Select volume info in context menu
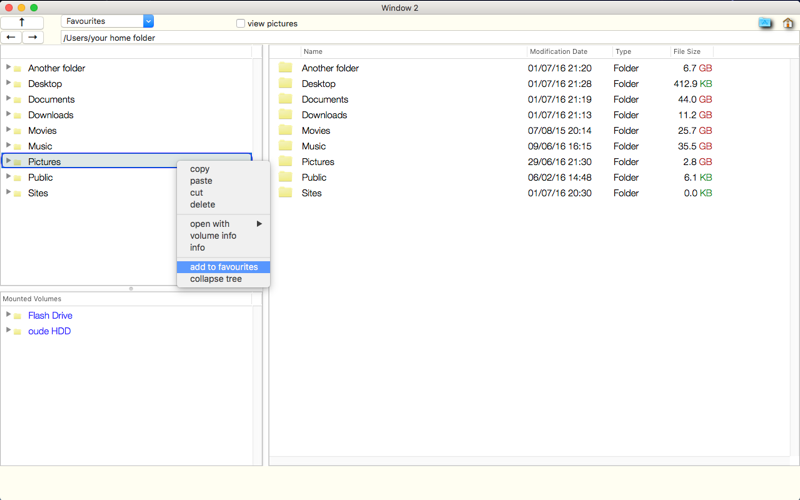The width and height of the screenshot is (800, 500). click(223, 236)
